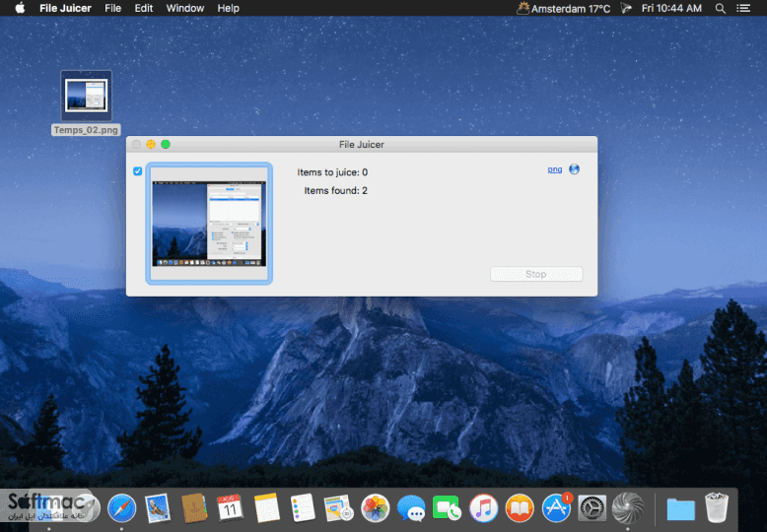Click the png link
This screenshot has width=767, height=532.
(x=555, y=169)
